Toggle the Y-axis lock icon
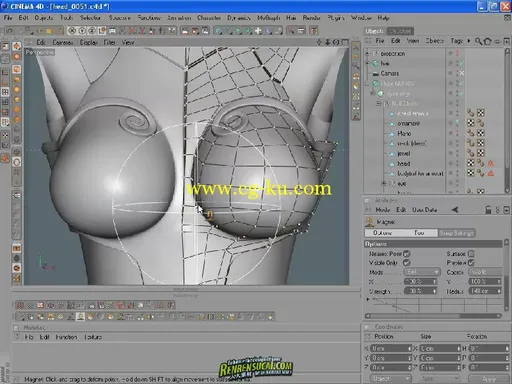This screenshot has height=384, width=512. pyautogui.click(x=82, y=31)
